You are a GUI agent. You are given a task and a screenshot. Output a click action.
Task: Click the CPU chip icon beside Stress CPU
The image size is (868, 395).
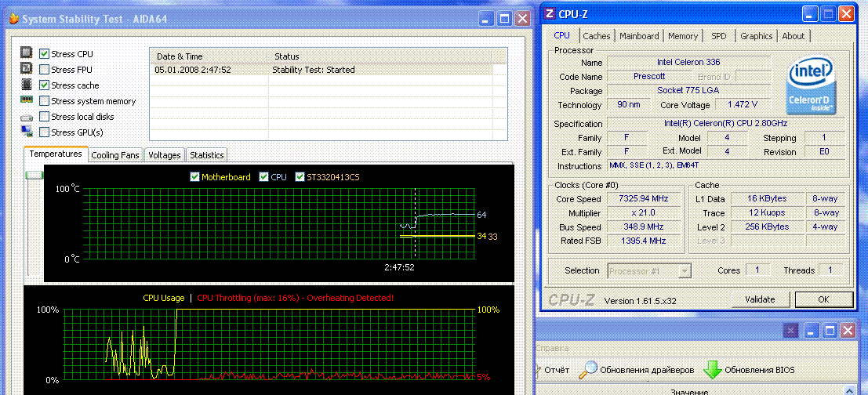point(27,54)
